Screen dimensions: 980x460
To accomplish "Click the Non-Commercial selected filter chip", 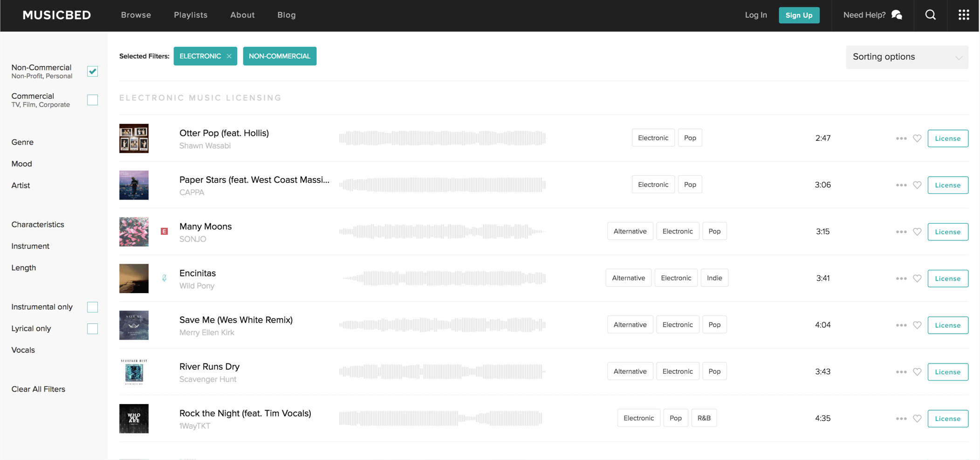I will click(280, 56).
